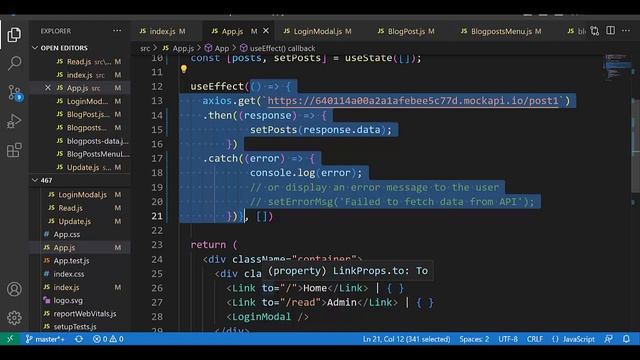Open the Source Control view

click(14, 93)
